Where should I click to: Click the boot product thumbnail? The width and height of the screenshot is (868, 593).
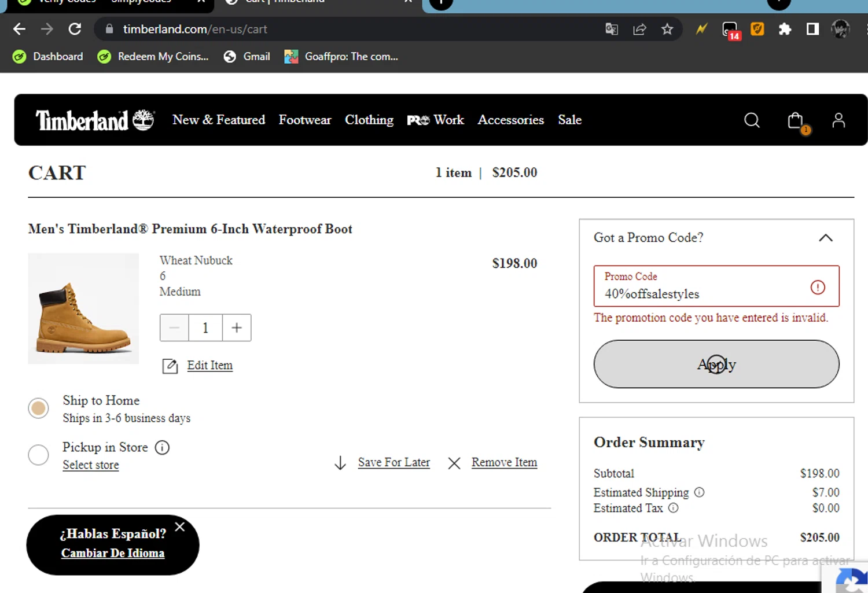click(83, 309)
